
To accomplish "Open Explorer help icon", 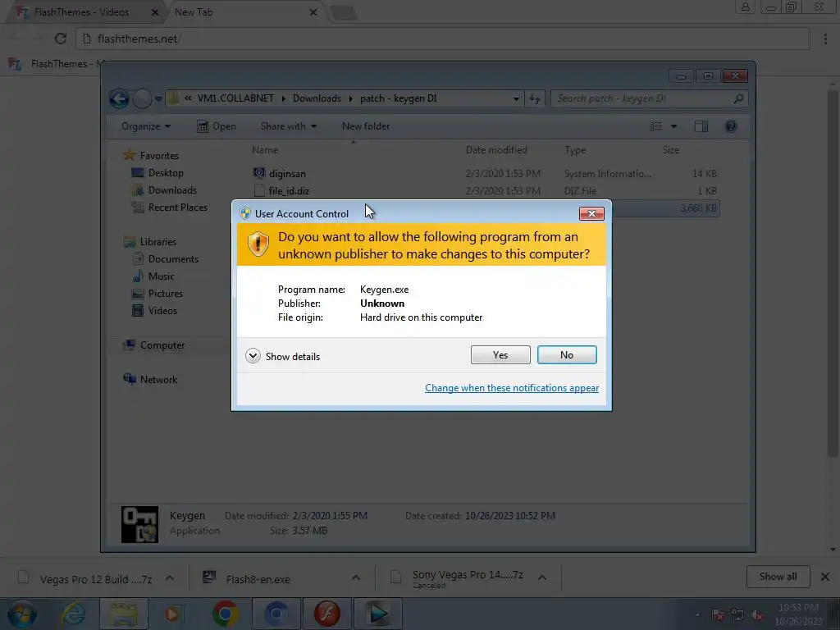I will [731, 126].
